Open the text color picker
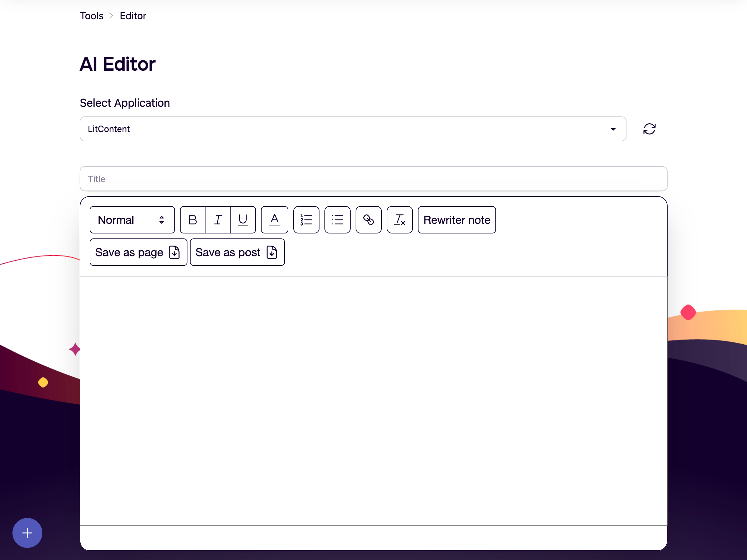Image resolution: width=747 pixels, height=560 pixels. 274,220
